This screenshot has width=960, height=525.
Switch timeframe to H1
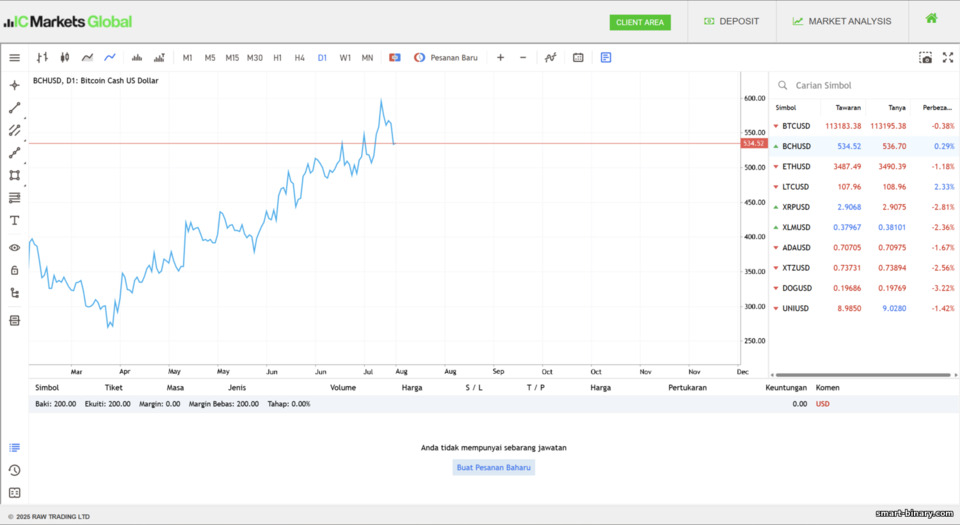coord(277,58)
